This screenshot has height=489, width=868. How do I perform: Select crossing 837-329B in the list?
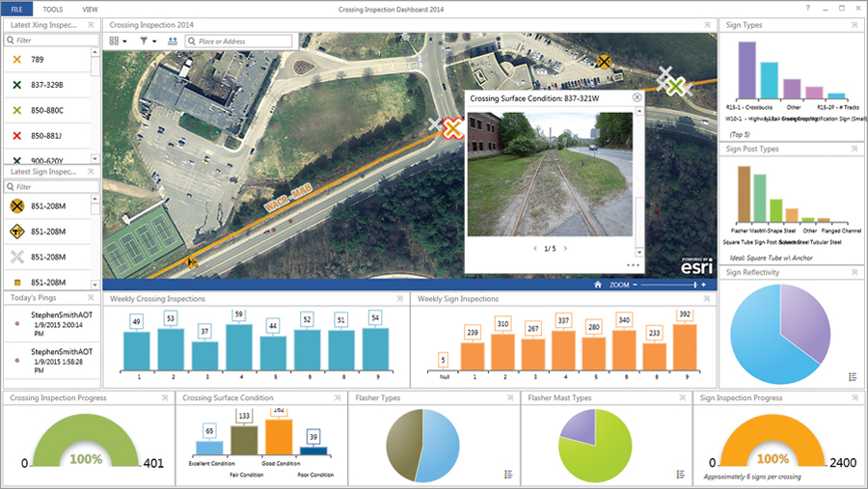(47, 85)
